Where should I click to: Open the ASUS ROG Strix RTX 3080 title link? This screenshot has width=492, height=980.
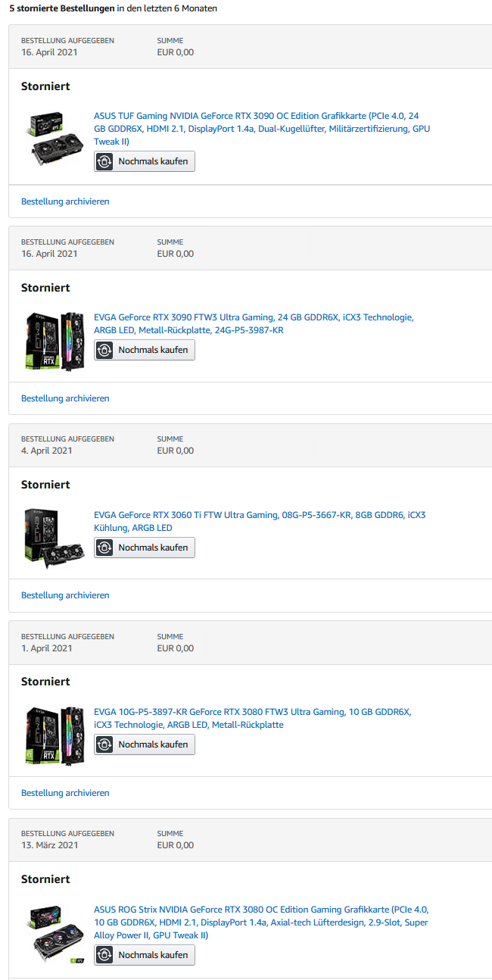[x=260, y=922]
